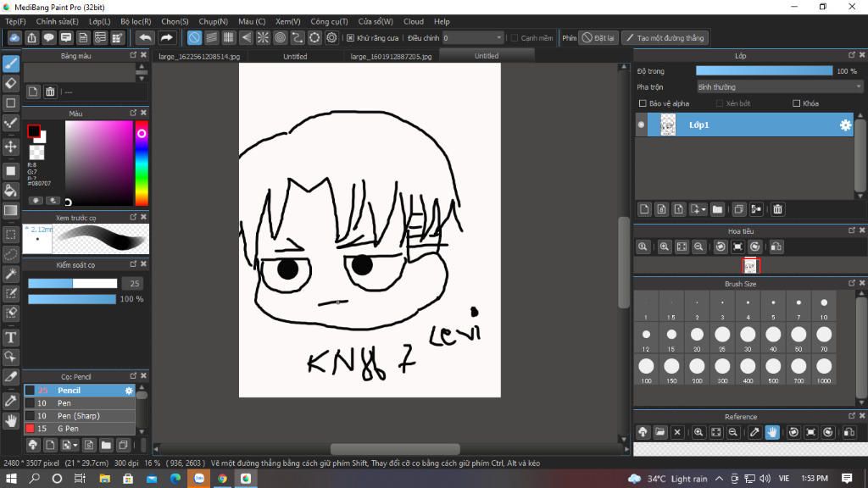The height and width of the screenshot is (488, 868).
Task: Click the Undo arrow in toolbar
Action: (x=145, y=37)
